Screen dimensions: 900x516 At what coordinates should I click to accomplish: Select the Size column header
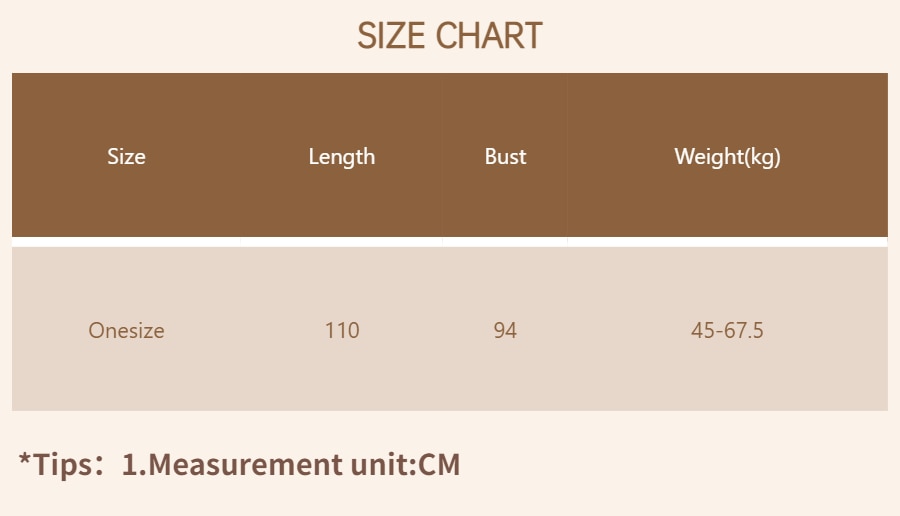126,157
